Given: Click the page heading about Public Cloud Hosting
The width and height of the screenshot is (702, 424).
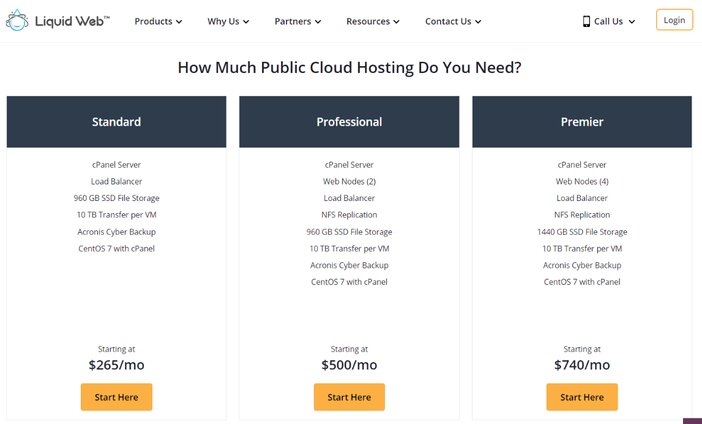Looking at the screenshot, I should click(x=350, y=68).
